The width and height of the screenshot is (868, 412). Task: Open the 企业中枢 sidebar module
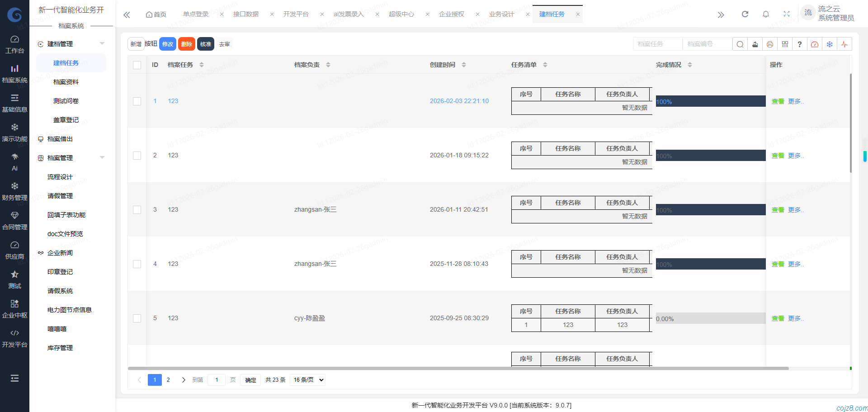click(x=14, y=308)
